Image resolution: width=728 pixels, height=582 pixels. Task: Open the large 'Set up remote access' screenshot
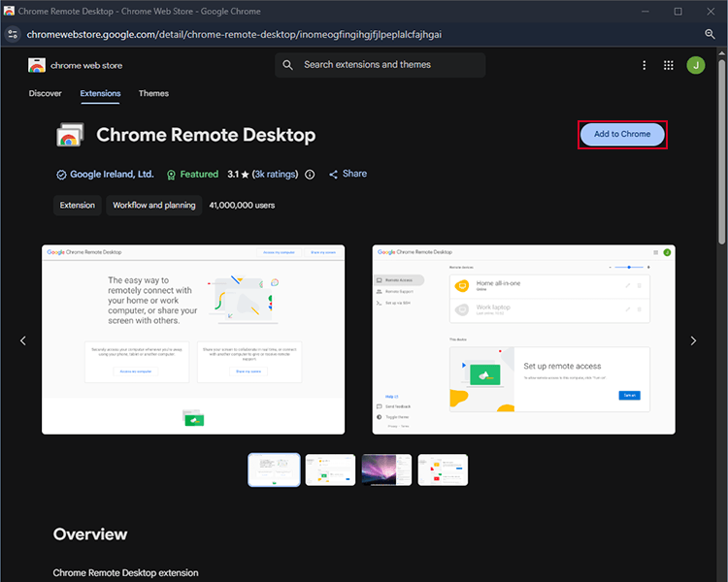[x=524, y=339]
